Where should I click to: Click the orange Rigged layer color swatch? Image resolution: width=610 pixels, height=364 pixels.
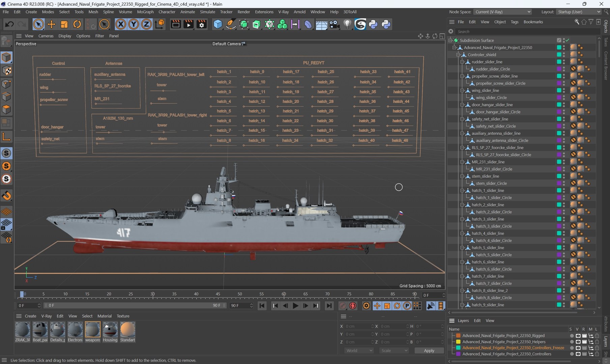click(458, 336)
